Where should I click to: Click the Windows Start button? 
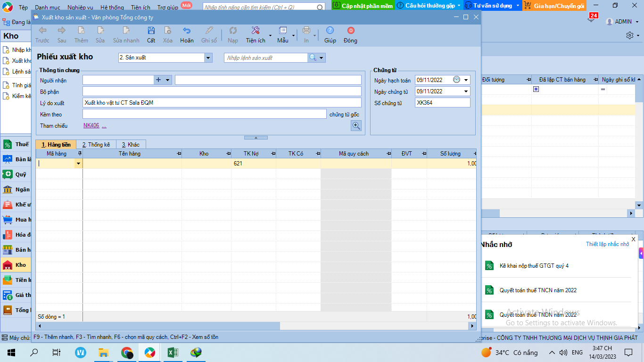click(x=11, y=352)
